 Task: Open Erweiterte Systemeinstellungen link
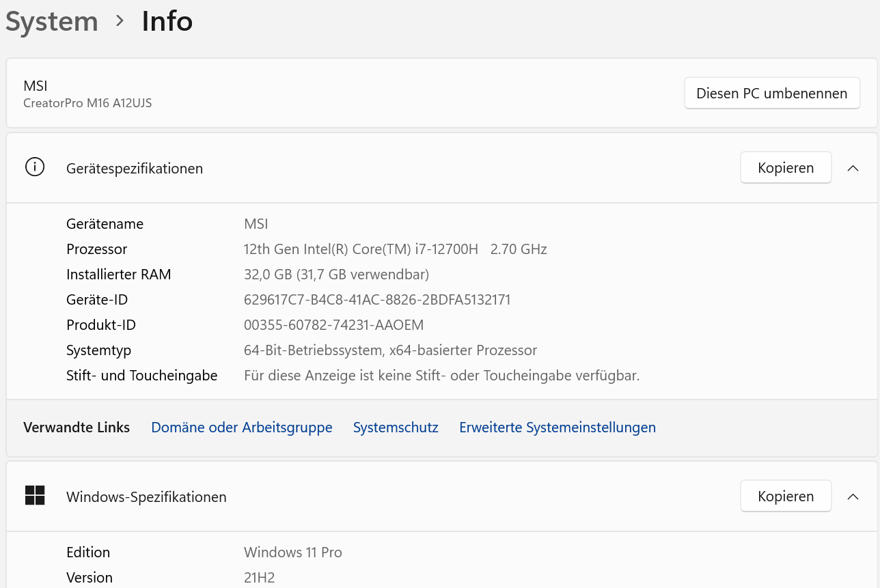click(558, 428)
